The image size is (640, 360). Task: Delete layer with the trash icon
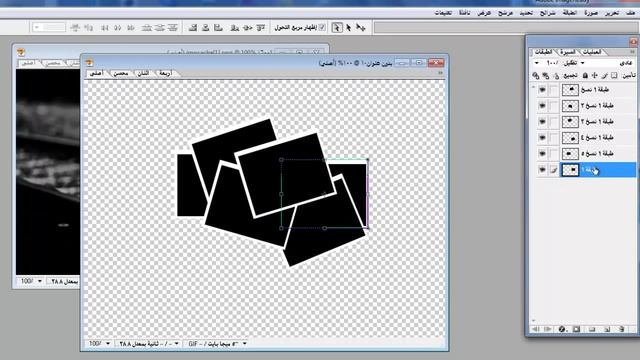pyautogui.click(x=622, y=329)
